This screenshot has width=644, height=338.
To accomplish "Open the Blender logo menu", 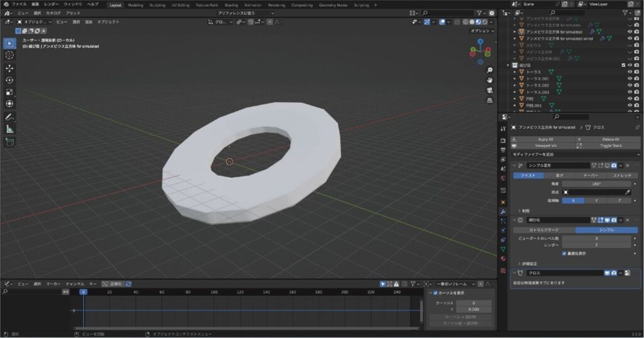I will point(6,4).
